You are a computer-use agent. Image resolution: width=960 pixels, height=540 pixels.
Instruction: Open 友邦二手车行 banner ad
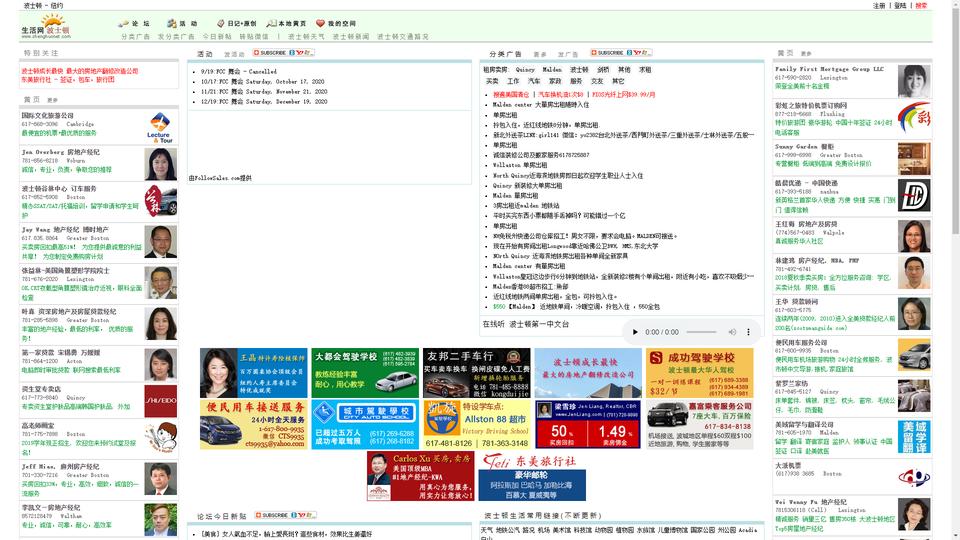coord(476,373)
